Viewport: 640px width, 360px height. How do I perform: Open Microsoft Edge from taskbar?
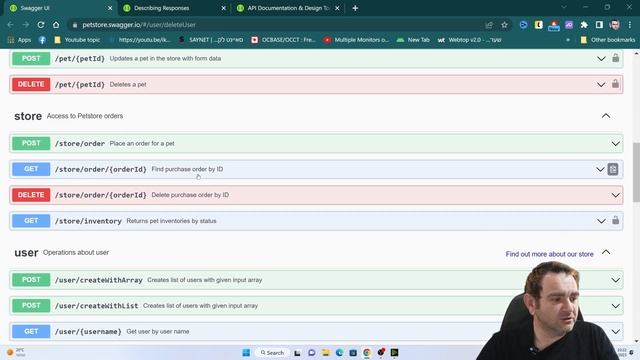339,352
